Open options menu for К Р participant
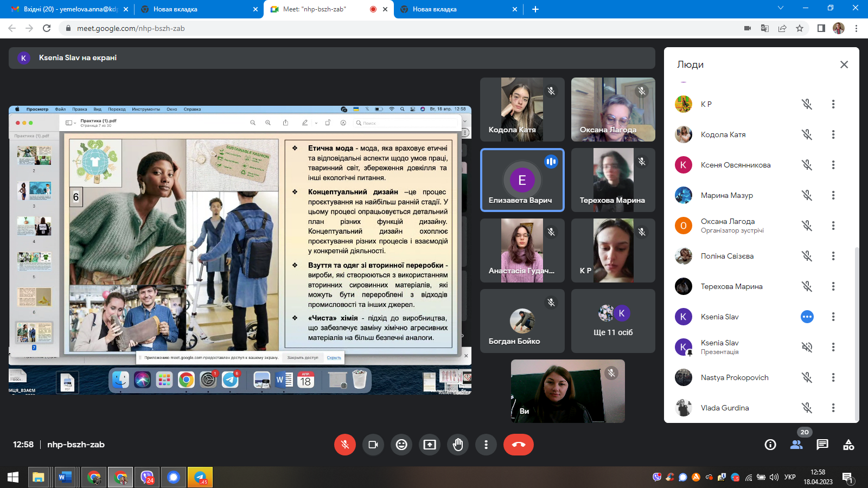Image resolution: width=868 pixels, height=488 pixels. coord(833,104)
